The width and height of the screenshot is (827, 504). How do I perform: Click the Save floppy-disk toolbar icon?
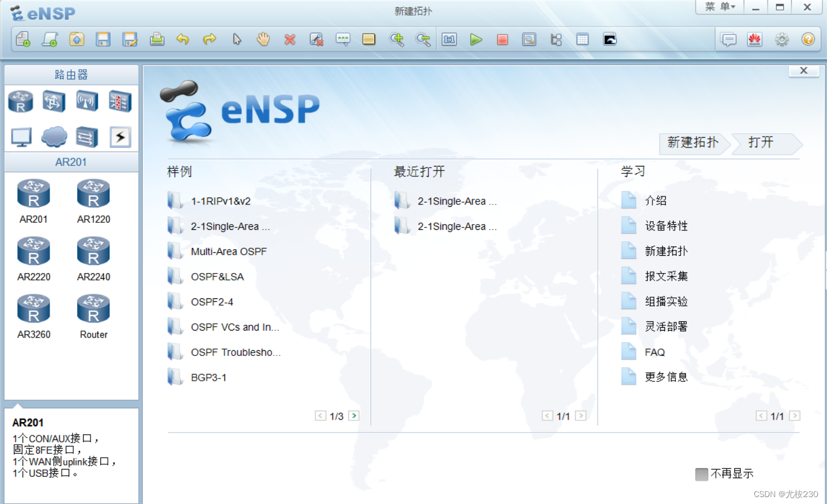[x=103, y=39]
